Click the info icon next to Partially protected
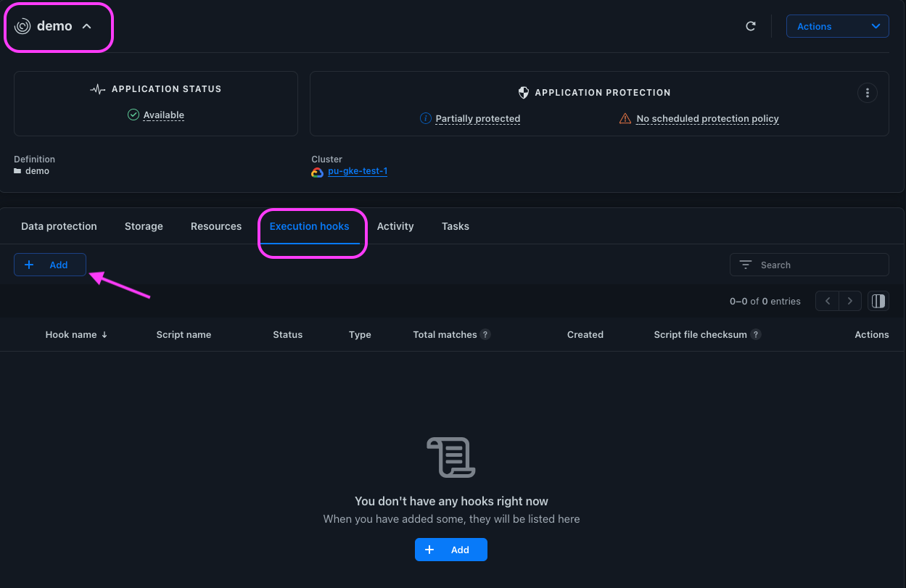906x588 pixels. (426, 117)
